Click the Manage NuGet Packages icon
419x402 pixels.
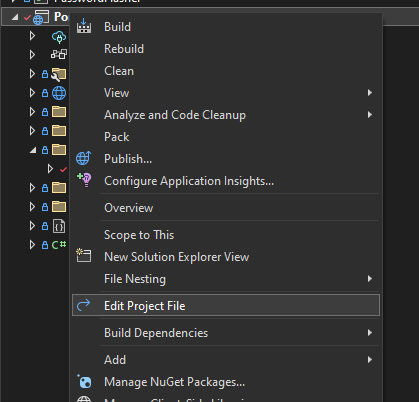(84, 382)
